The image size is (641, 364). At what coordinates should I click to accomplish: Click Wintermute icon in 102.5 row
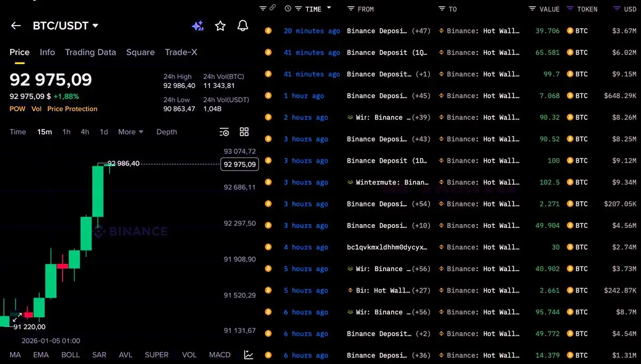[350, 183]
